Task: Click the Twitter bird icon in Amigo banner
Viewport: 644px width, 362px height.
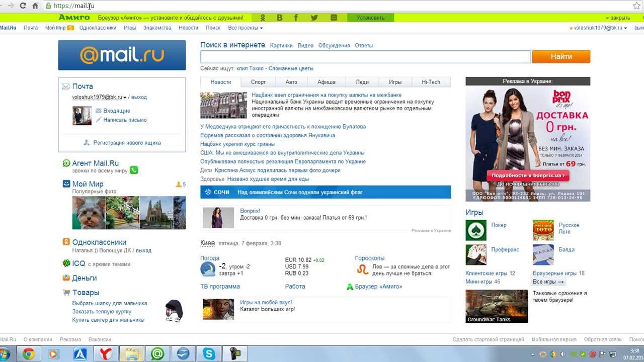Action: pos(314,18)
